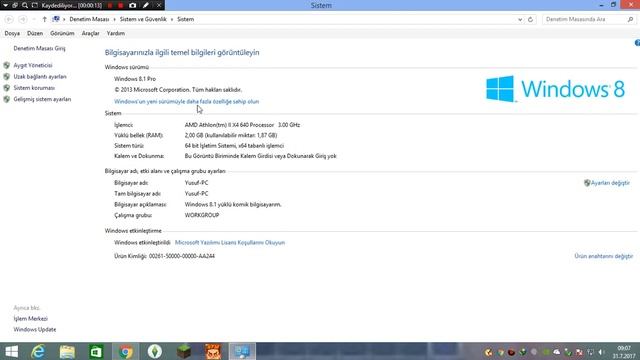Click the WORKGROUP value
This screenshot has height=360, width=640.
(x=202, y=215)
